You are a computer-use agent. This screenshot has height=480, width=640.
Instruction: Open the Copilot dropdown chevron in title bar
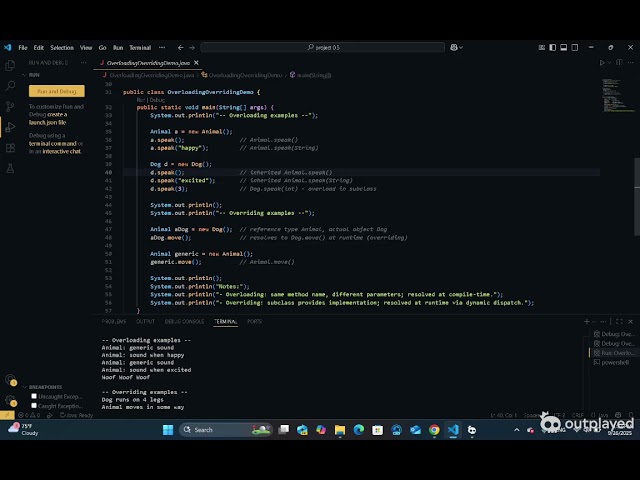pos(461,48)
